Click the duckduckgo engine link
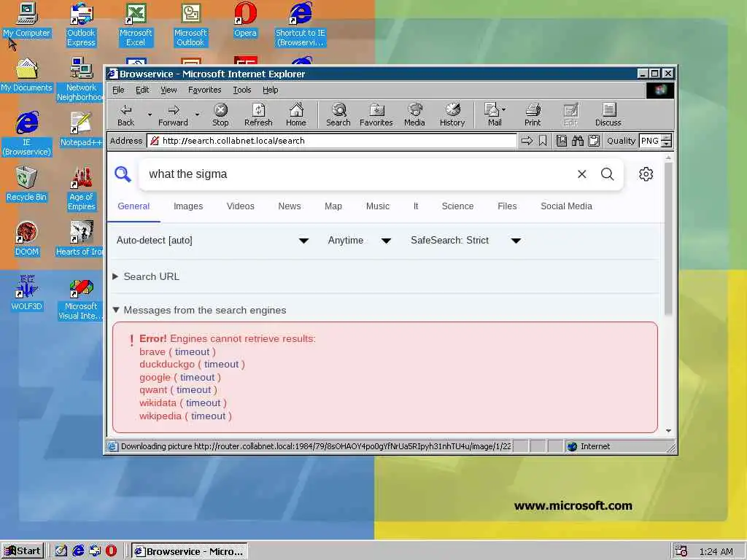The image size is (747, 560). 167,365
